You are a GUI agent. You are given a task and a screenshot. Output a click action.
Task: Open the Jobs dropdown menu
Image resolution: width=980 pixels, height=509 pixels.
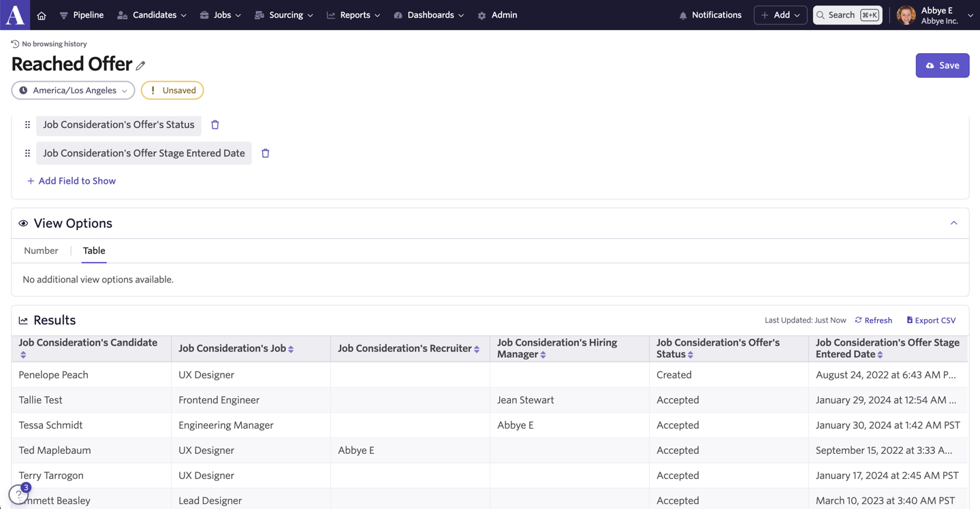point(221,15)
